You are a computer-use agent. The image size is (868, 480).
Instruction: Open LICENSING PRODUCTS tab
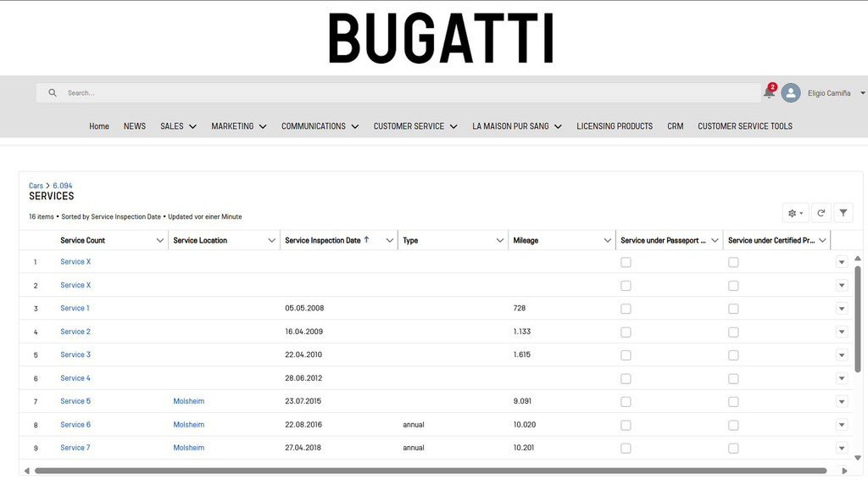615,126
